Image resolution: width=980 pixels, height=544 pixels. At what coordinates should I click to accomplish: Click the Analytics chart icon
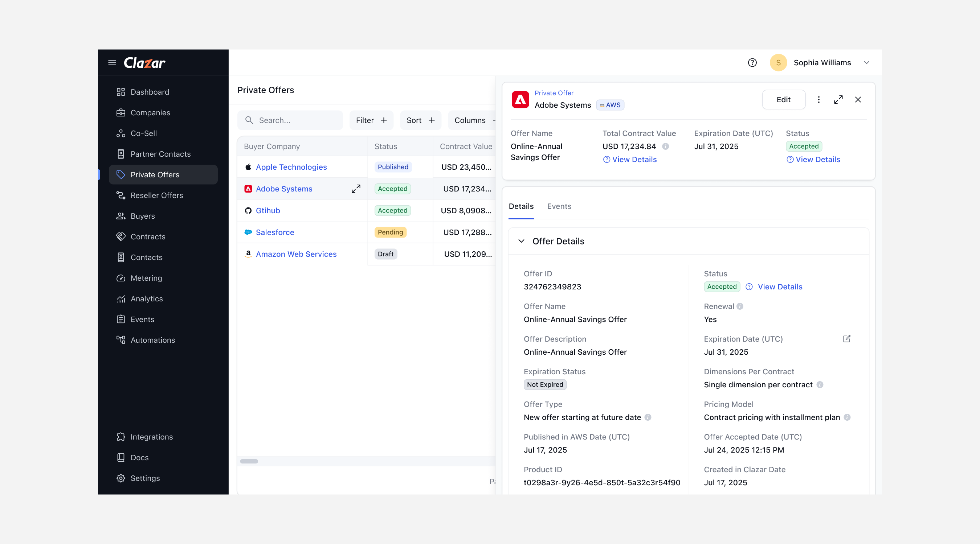[x=121, y=299]
